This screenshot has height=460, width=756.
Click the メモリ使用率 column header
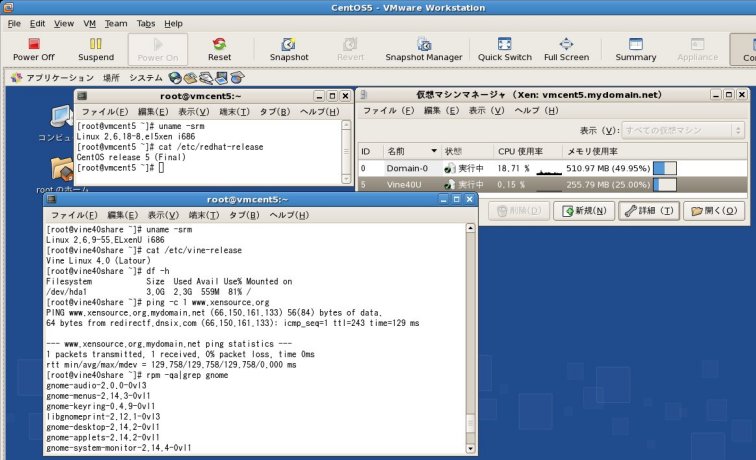pos(655,151)
